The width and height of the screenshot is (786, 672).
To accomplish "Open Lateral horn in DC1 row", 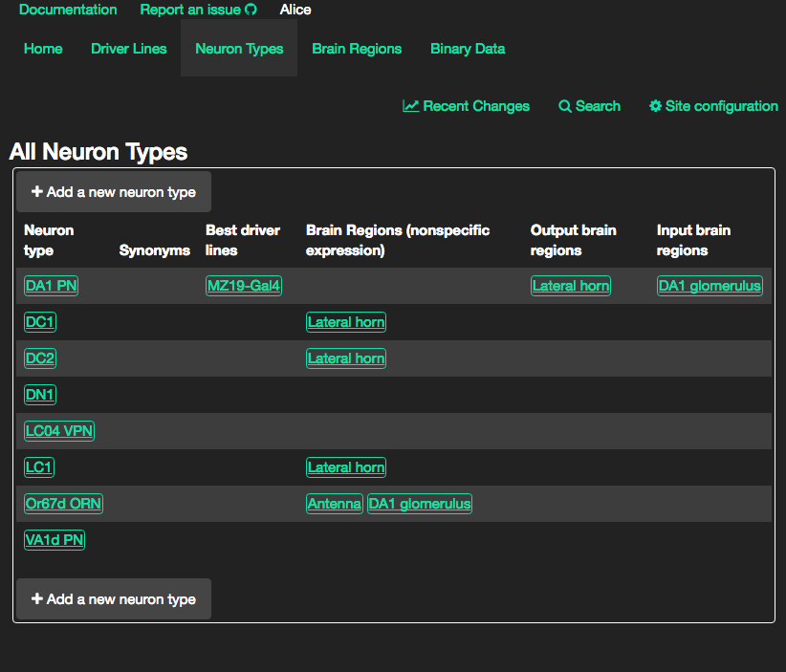I will (x=346, y=322).
